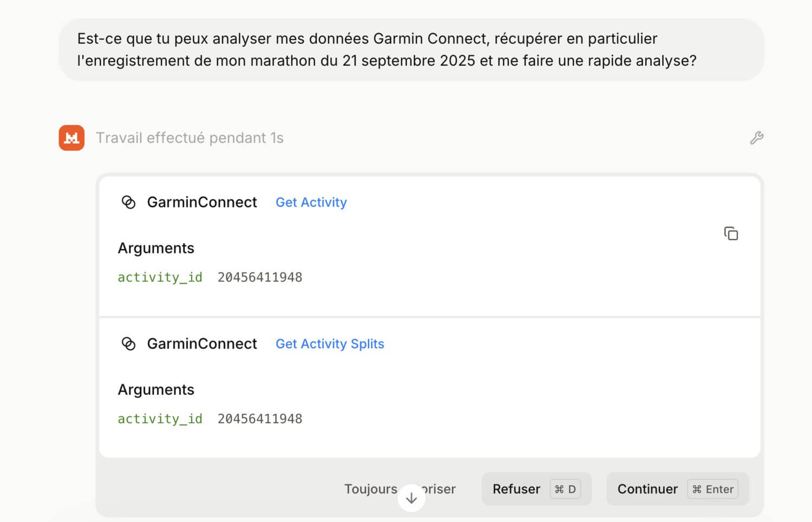Click the ⌘ D shortcut badge
Image resolution: width=812 pixels, height=522 pixels.
[x=565, y=489]
